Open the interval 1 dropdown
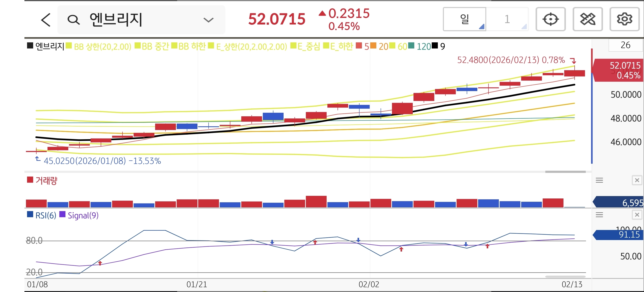This screenshot has height=292, width=644. [x=507, y=19]
